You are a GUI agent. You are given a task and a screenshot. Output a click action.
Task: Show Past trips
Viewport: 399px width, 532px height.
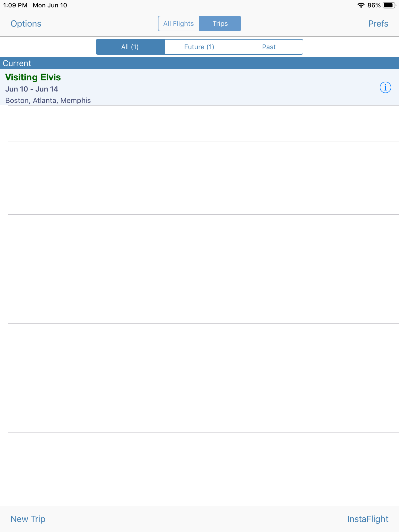pos(269,47)
